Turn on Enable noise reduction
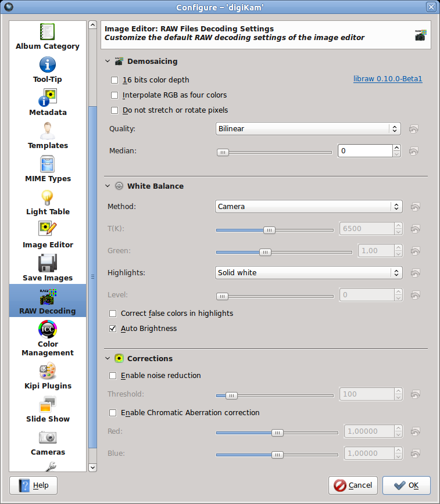 click(113, 376)
